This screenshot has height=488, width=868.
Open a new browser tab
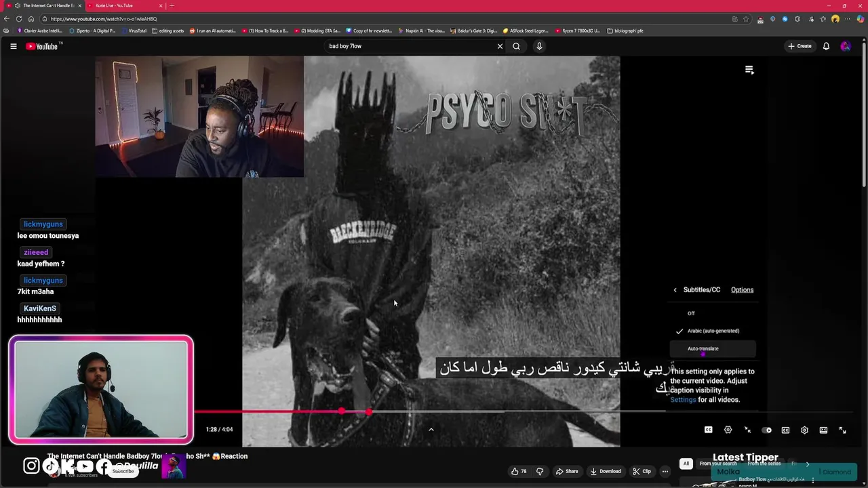click(x=172, y=5)
